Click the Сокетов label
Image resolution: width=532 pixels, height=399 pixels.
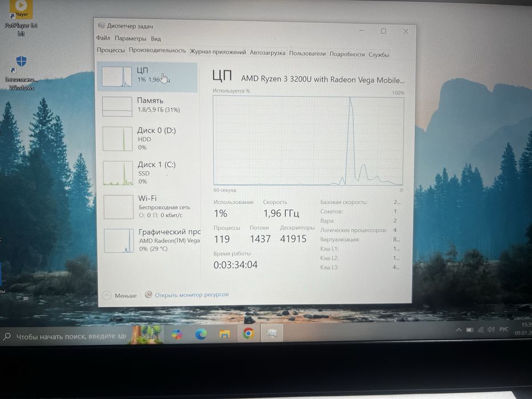pos(331,211)
